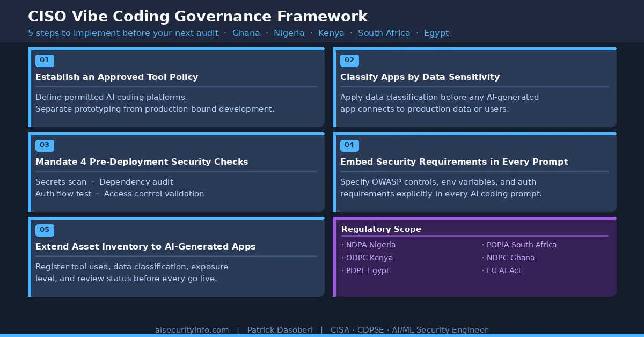Click the 03 step badge

(x=45, y=145)
